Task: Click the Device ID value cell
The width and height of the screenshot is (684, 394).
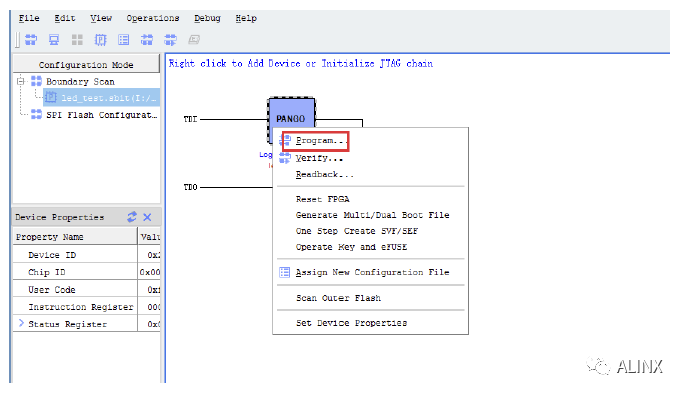Action: click(x=150, y=255)
